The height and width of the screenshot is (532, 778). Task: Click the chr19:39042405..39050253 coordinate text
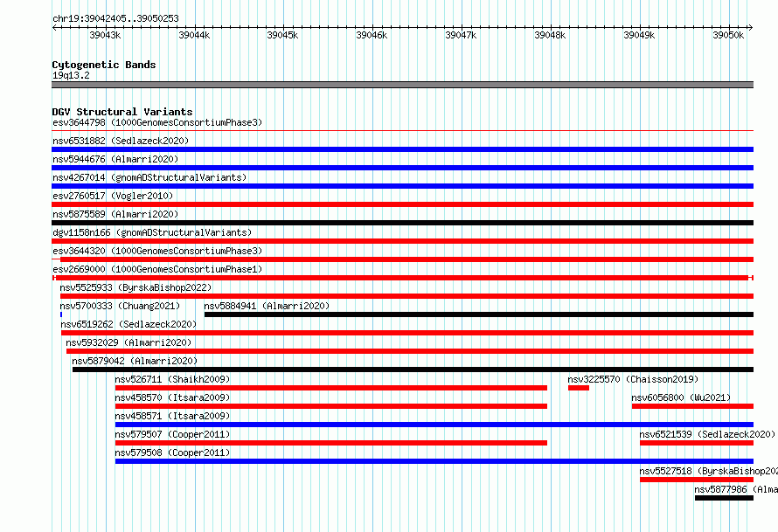[x=115, y=18]
